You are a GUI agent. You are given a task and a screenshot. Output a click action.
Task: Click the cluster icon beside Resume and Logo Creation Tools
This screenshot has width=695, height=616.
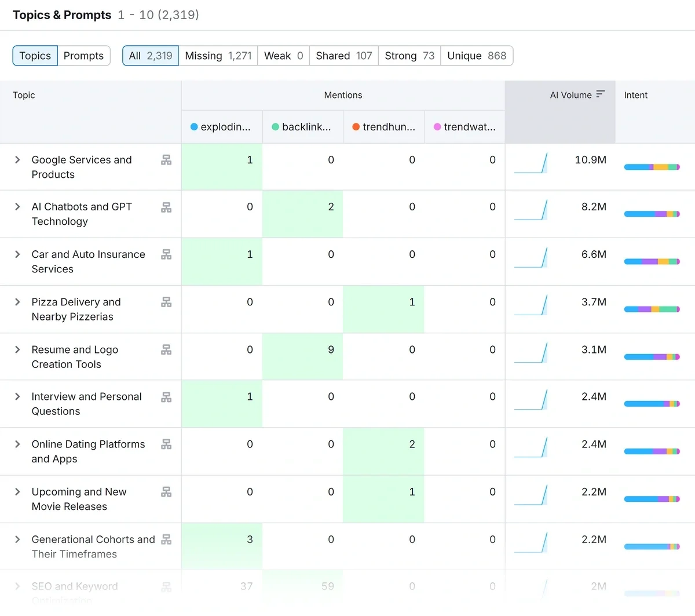(x=166, y=349)
